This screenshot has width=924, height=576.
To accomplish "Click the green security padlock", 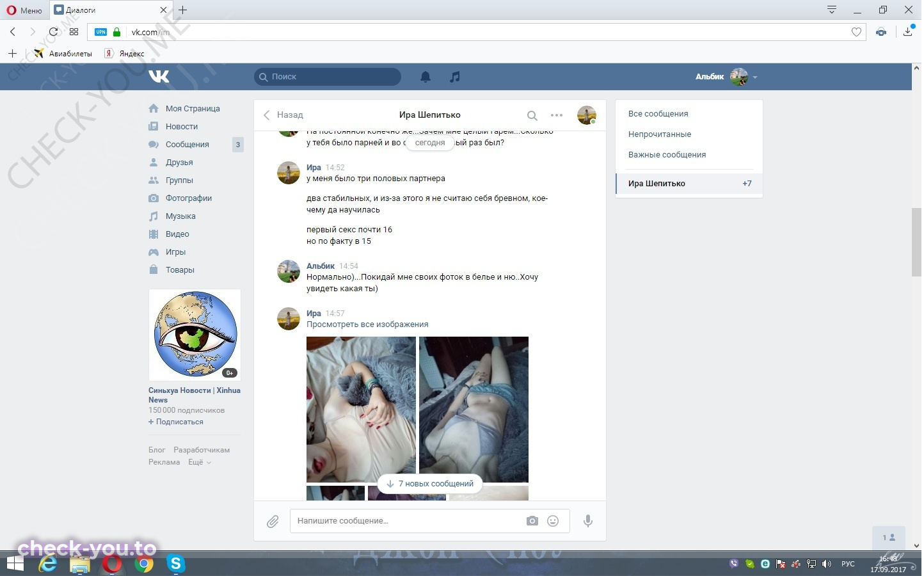I will [116, 32].
